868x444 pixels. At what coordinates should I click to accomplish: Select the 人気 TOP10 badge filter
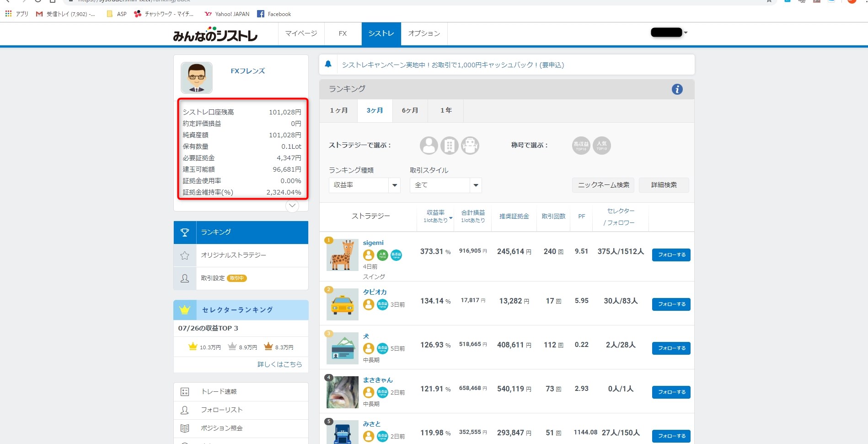tap(601, 146)
